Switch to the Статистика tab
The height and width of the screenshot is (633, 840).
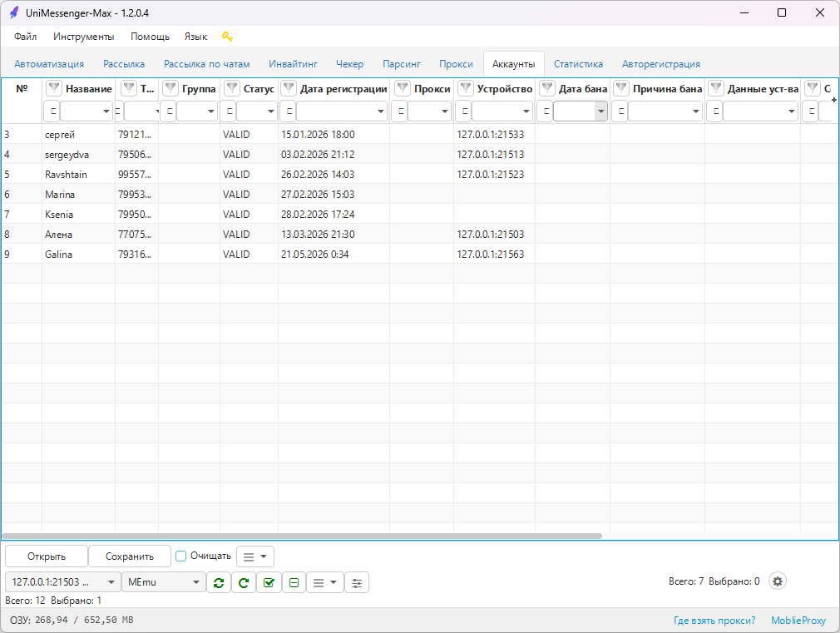[x=578, y=64]
